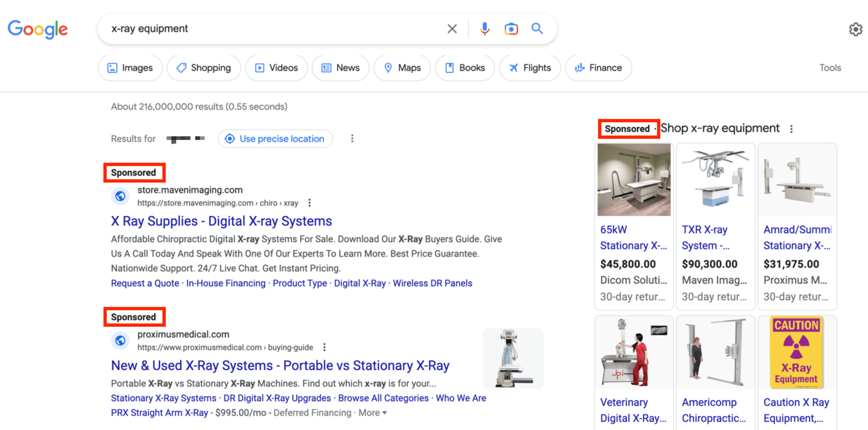Switch to the News tab
868x430 pixels.
coord(340,68)
